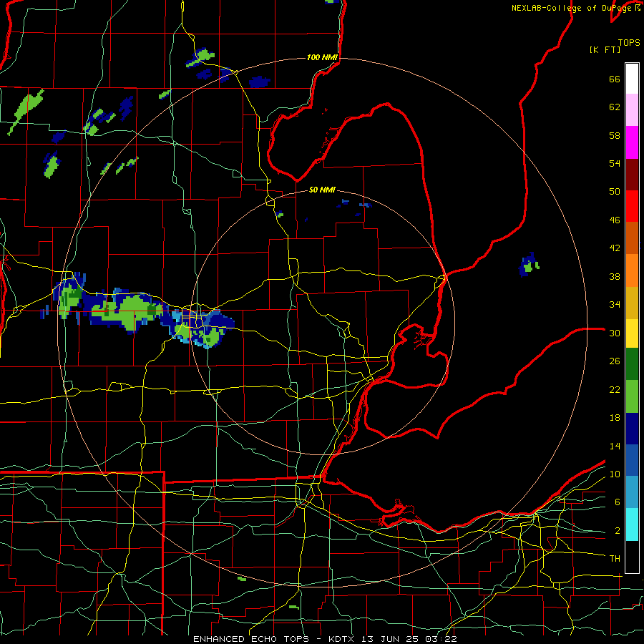Select the legend value 26
This screenshot has width=644, height=644.
(x=615, y=361)
